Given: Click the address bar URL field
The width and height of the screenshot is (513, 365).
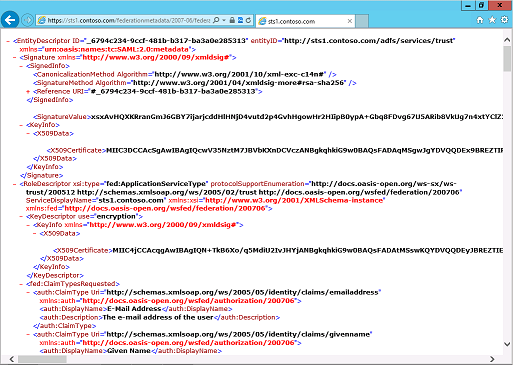Looking at the screenshot, I should (129, 20).
